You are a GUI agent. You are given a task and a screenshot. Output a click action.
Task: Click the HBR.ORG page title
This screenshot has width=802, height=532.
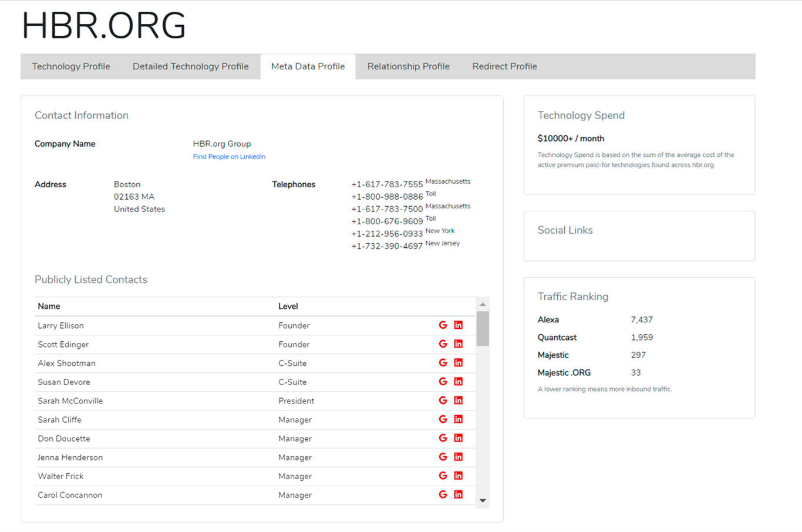(104, 26)
